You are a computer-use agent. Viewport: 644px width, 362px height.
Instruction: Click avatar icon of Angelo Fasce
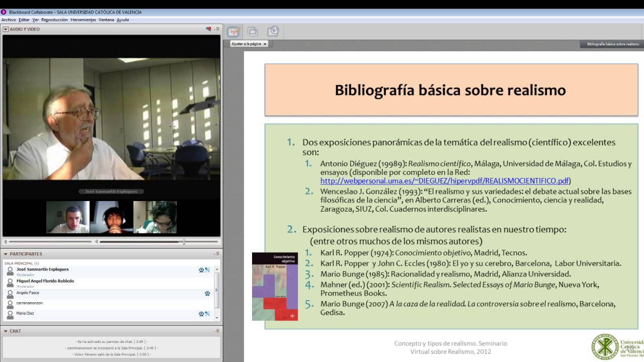click(10, 294)
